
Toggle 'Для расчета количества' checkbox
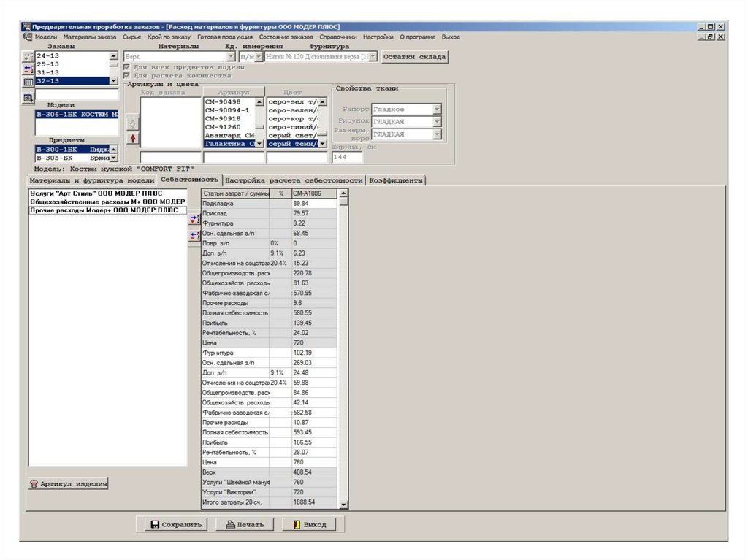[128, 76]
